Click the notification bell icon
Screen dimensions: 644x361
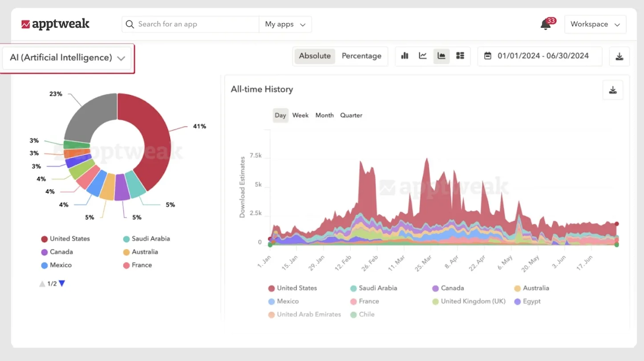click(x=546, y=24)
